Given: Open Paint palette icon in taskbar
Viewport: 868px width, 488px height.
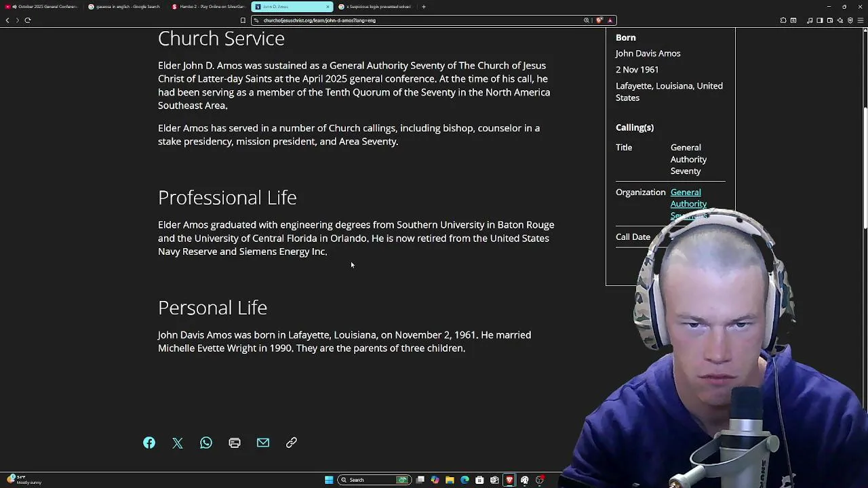Looking at the screenshot, I should point(524,480).
